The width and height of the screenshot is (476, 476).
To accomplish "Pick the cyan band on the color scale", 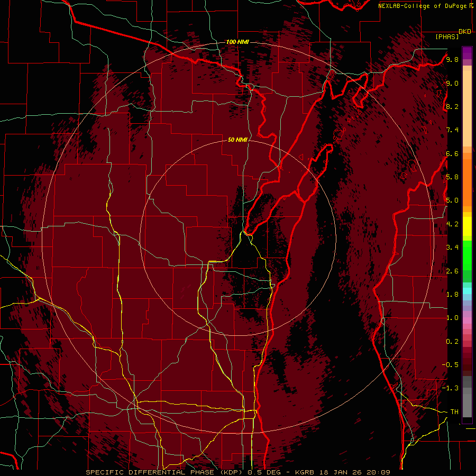I will pos(467,291).
